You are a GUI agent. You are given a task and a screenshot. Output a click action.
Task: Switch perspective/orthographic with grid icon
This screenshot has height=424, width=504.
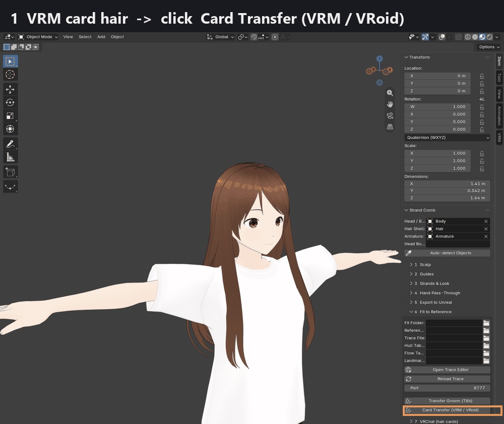(x=390, y=126)
